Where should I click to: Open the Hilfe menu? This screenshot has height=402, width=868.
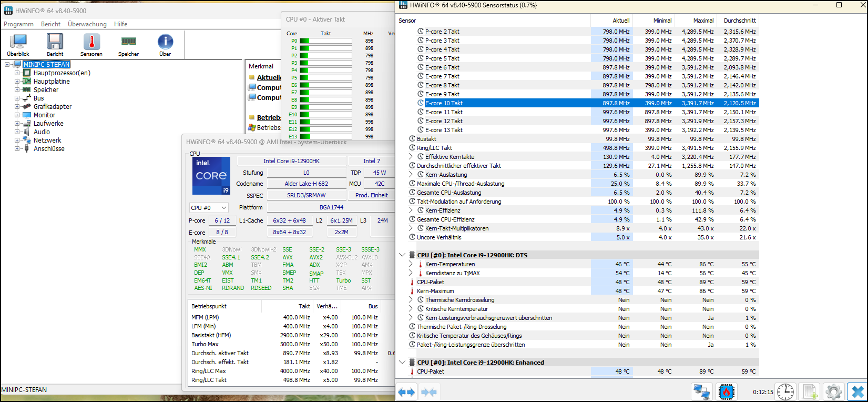coord(121,24)
